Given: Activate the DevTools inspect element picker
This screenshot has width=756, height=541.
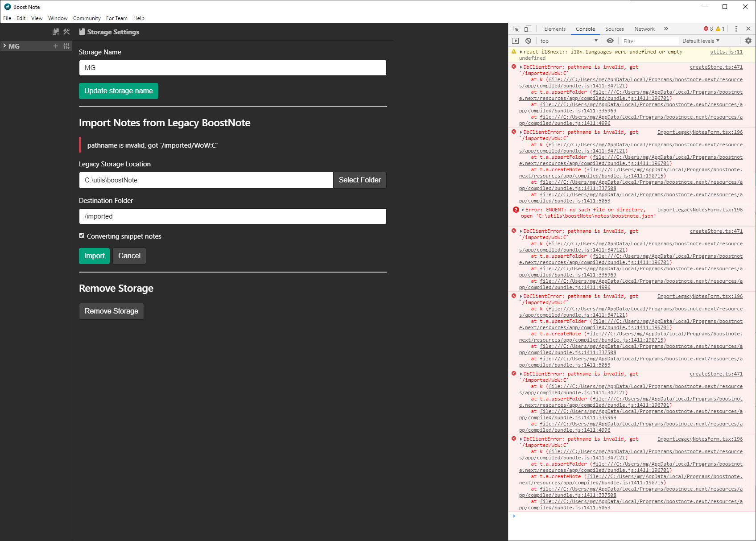Looking at the screenshot, I should (516, 29).
